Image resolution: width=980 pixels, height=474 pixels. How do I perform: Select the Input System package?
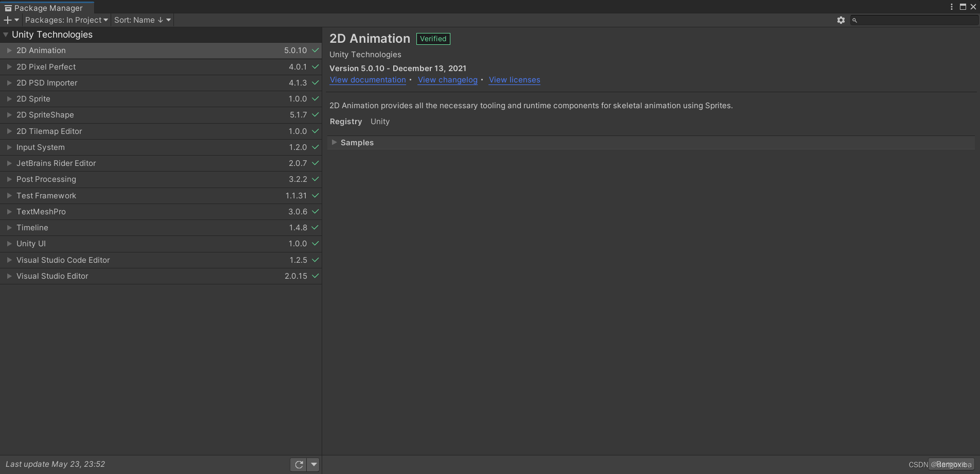tap(161, 147)
